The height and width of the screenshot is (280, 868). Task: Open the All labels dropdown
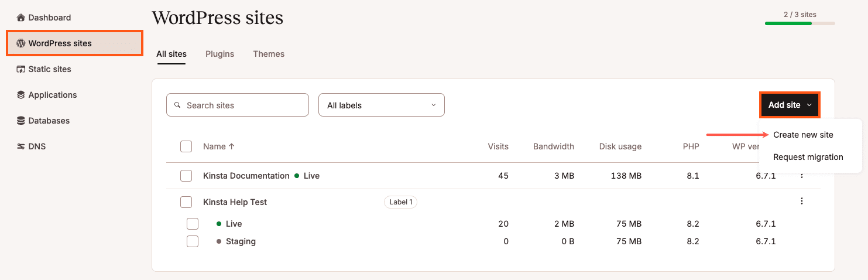(x=381, y=105)
